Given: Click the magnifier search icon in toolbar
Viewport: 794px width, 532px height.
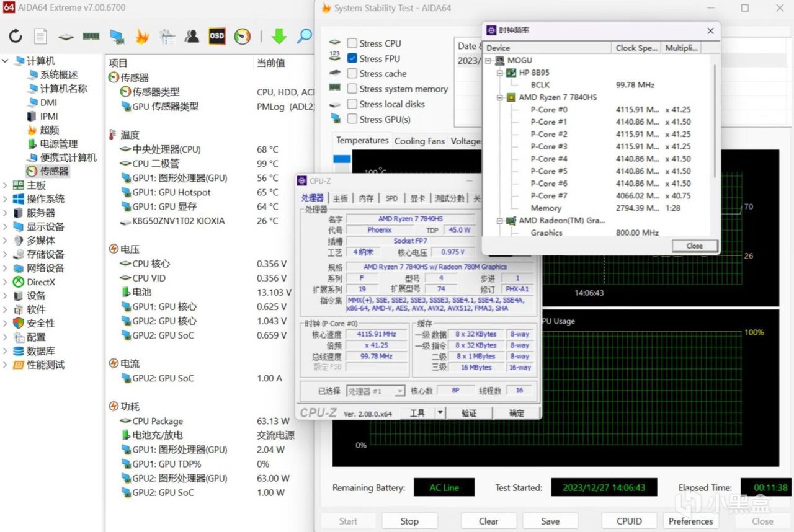Looking at the screenshot, I should click(304, 36).
